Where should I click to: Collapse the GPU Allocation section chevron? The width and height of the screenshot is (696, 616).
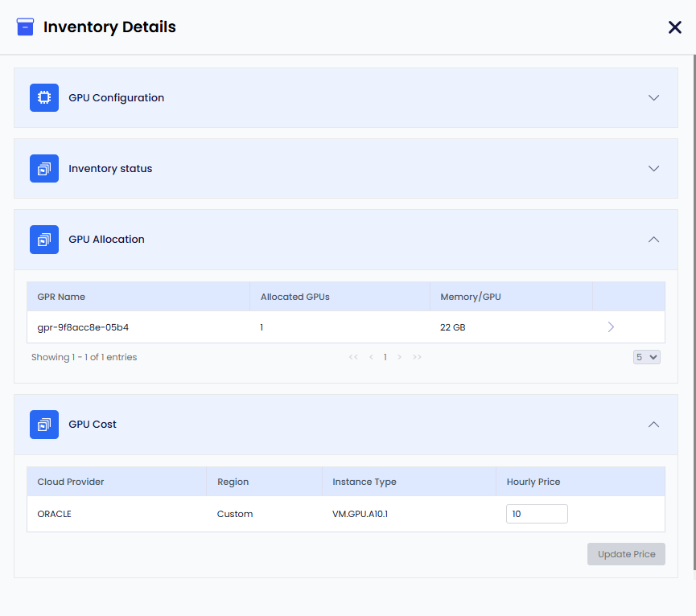[653, 240]
